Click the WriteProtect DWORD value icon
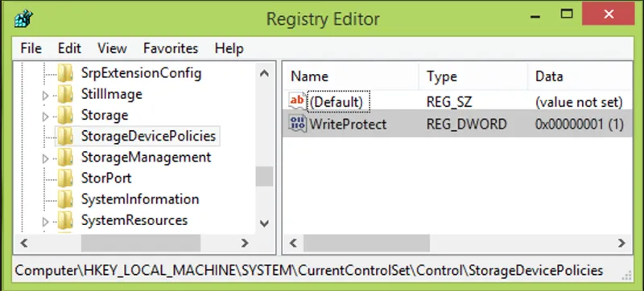 click(x=297, y=123)
